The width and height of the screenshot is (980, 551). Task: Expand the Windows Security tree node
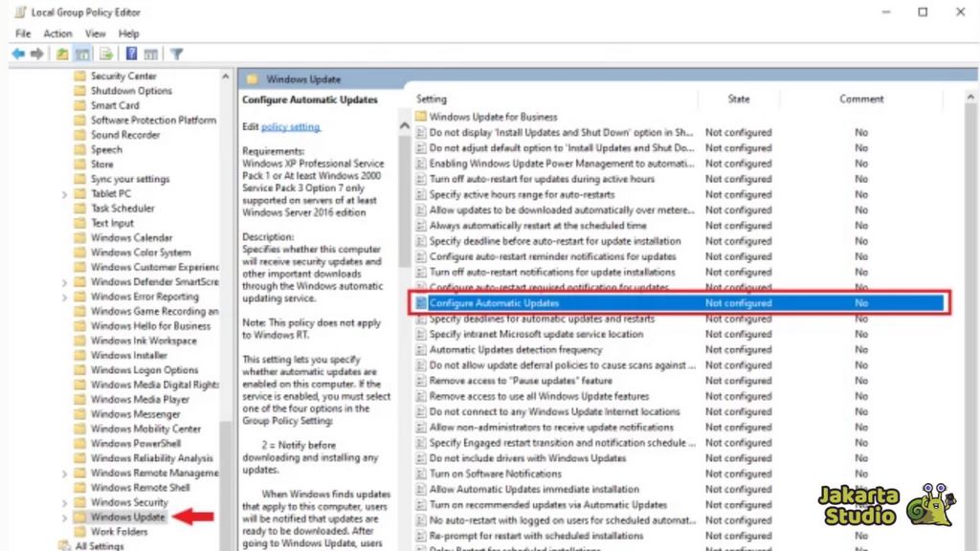point(65,502)
